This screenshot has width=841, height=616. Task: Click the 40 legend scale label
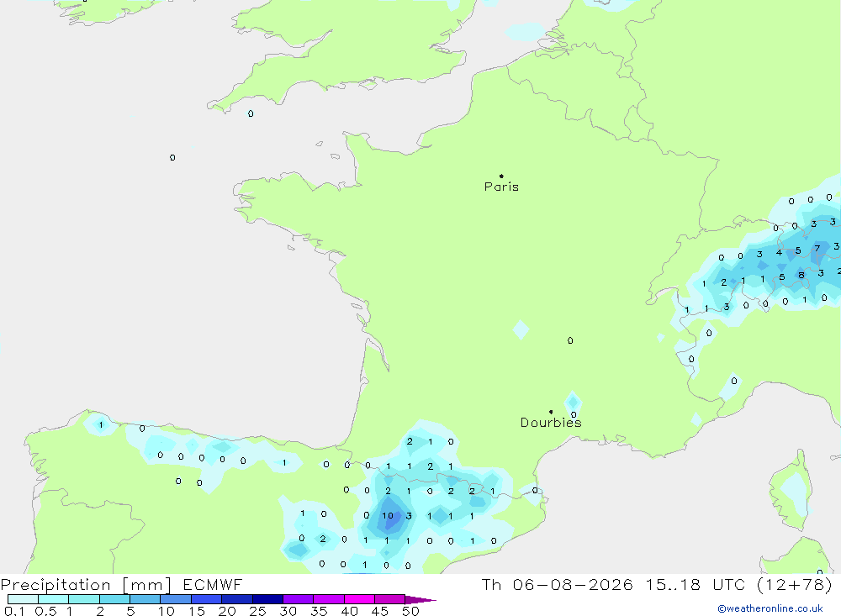pyautogui.click(x=349, y=611)
